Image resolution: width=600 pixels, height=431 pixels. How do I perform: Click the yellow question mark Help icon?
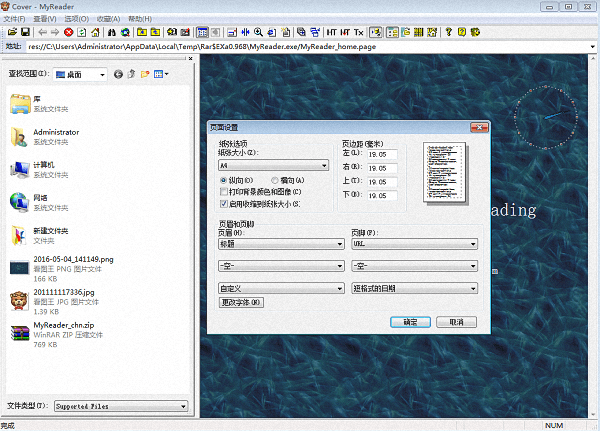448,32
